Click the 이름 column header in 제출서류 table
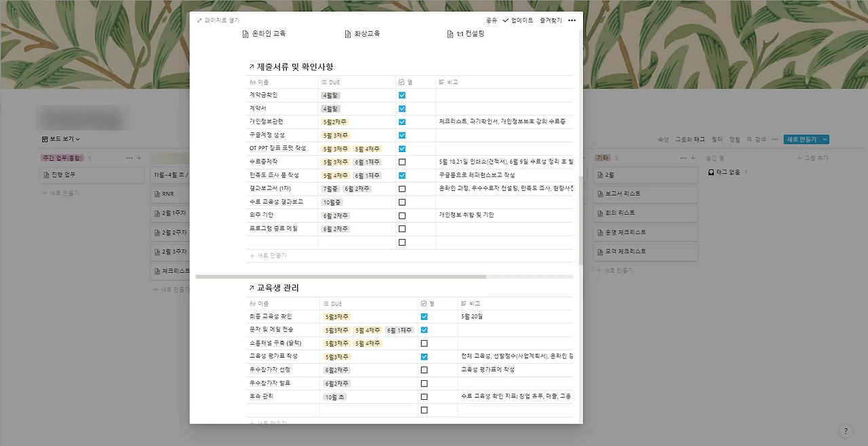The height and width of the screenshot is (446, 868). (x=281, y=82)
